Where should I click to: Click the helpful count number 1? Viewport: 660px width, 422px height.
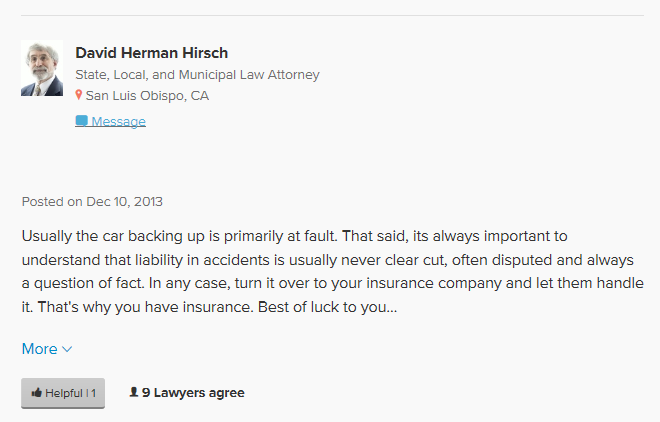pos(93,393)
